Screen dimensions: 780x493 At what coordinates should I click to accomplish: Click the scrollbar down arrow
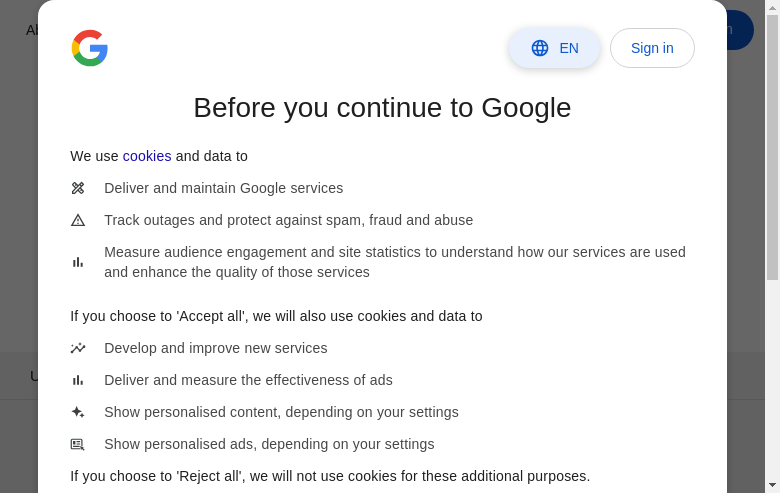pos(772,485)
